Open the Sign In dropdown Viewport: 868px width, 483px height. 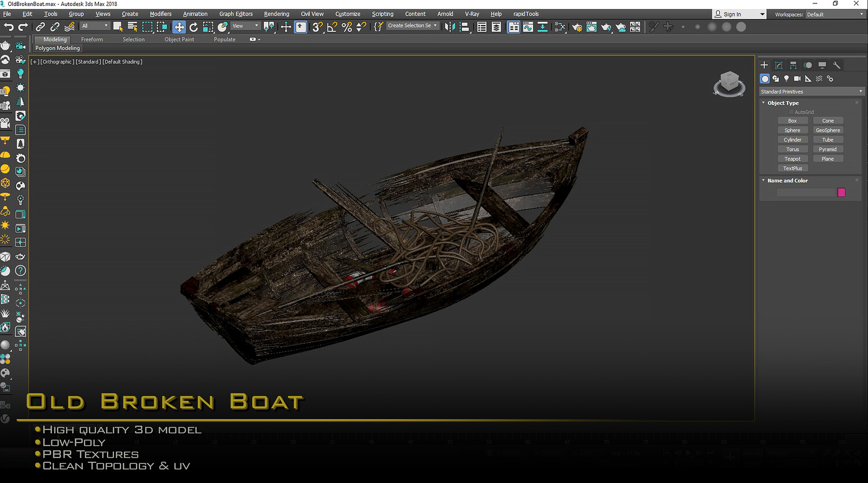[739, 14]
